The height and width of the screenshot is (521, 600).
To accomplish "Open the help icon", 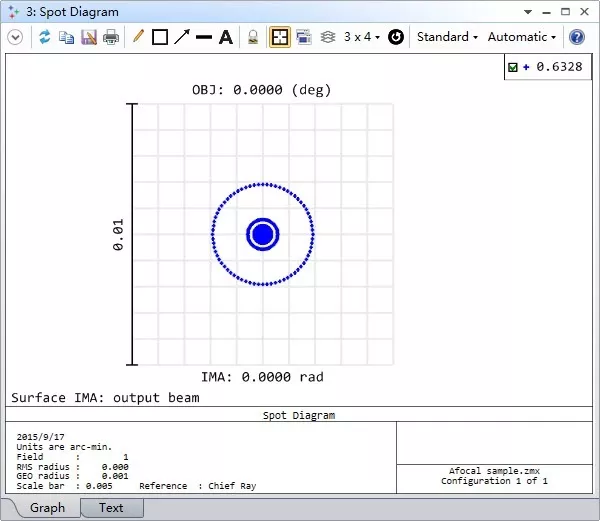I will [577, 37].
